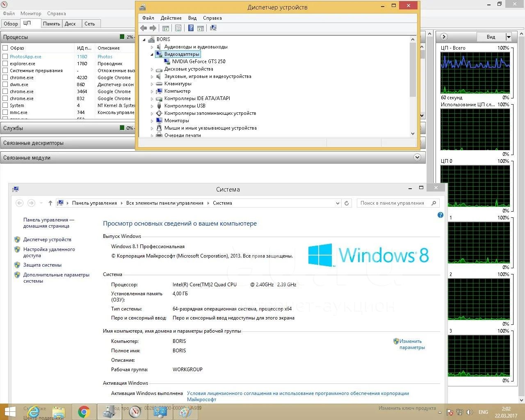Expand the Дисковые устройства node
Screen dimensions: 525x420
tap(152, 69)
